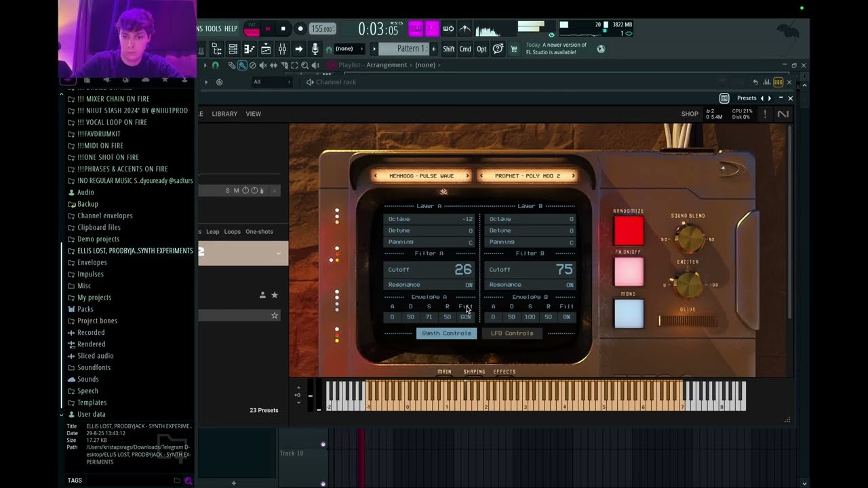Click the globe online news icon
This screenshot has width=868, height=488.
click(x=601, y=49)
